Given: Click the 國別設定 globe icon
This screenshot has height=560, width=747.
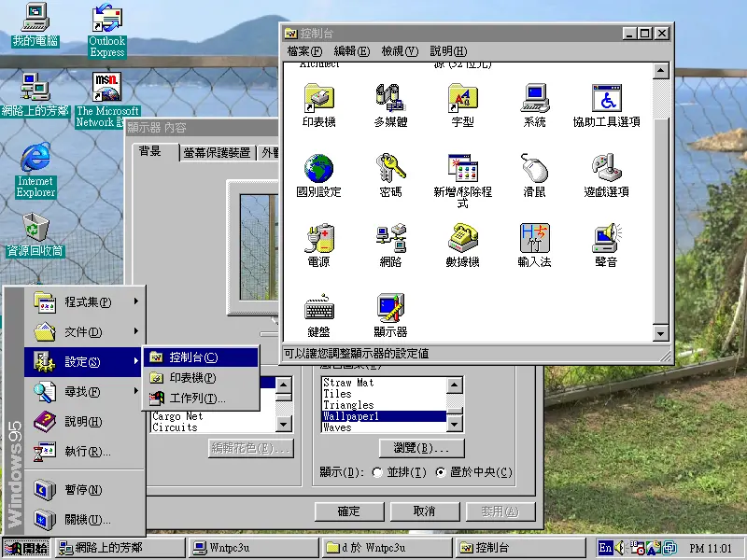Looking at the screenshot, I should click(x=318, y=175).
